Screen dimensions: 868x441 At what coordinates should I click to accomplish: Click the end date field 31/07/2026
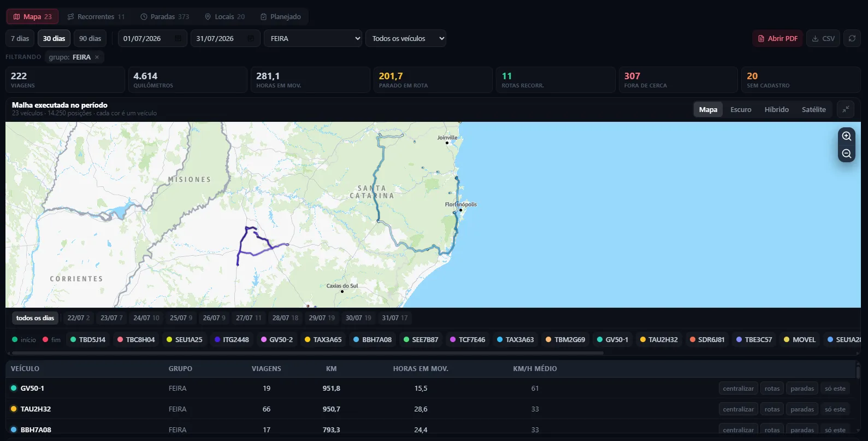tap(225, 38)
